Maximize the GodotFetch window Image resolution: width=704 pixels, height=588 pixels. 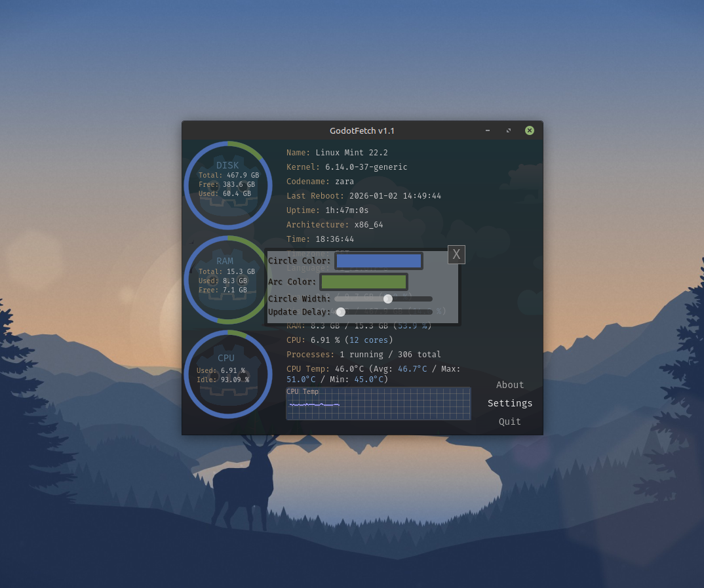click(509, 130)
